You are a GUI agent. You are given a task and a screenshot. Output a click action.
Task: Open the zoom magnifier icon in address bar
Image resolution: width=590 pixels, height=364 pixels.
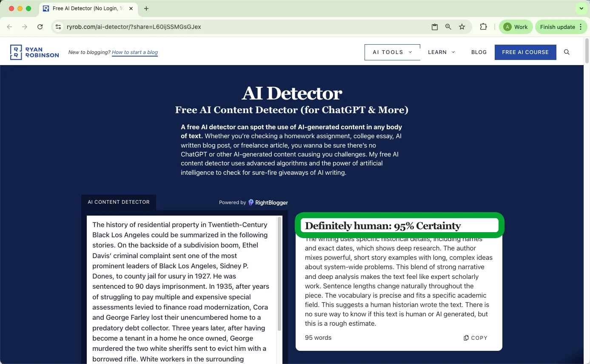pyautogui.click(x=448, y=26)
